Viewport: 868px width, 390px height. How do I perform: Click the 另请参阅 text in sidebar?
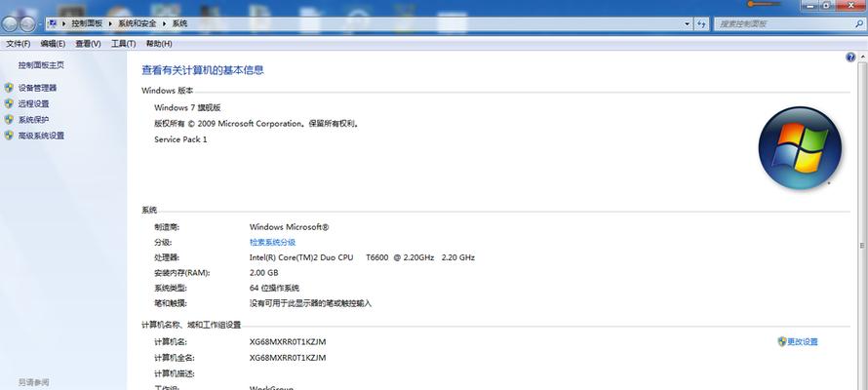pos(34,382)
